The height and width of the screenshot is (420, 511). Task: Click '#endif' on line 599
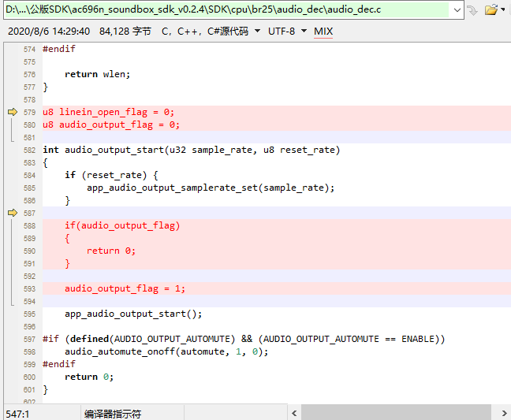pyautogui.click(x=59, y=364)
